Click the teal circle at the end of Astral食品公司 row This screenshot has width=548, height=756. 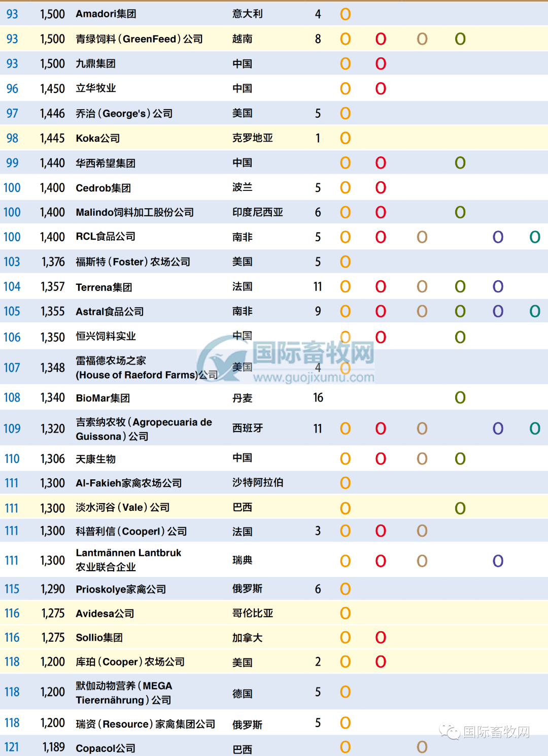pos(534,311)
